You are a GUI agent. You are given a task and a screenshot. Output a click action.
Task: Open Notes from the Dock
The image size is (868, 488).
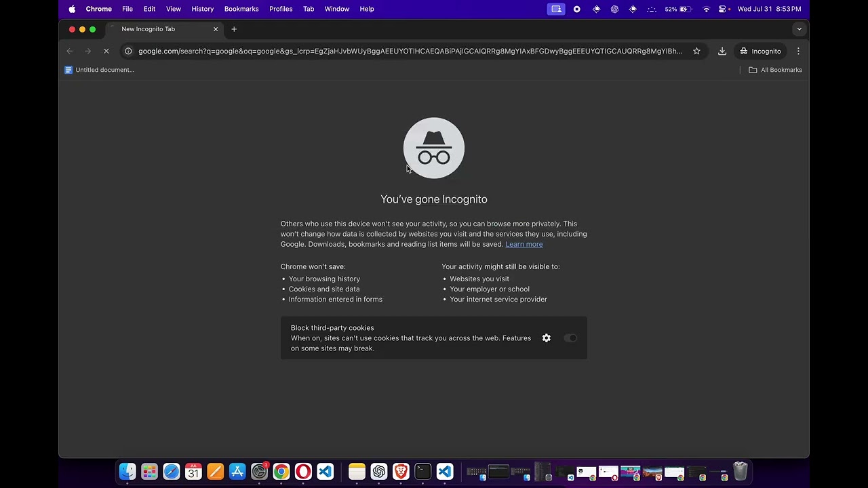pos(357,471)
